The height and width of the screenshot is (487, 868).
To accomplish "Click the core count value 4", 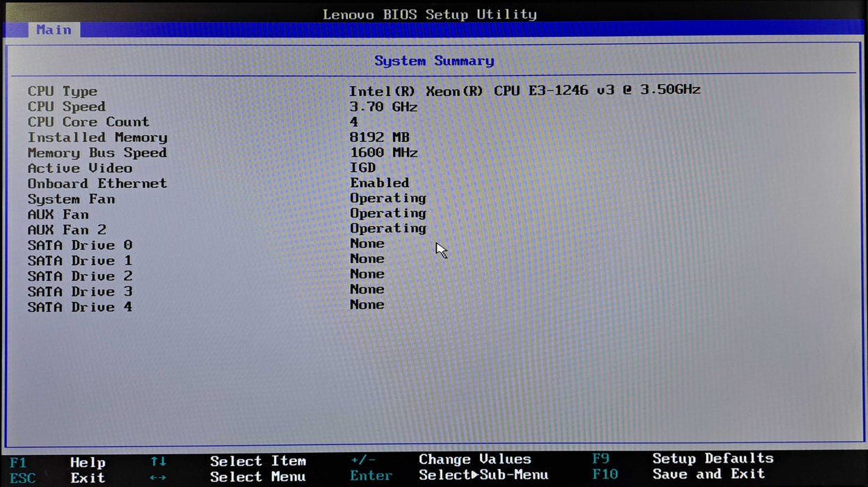I will pos(354,122).
